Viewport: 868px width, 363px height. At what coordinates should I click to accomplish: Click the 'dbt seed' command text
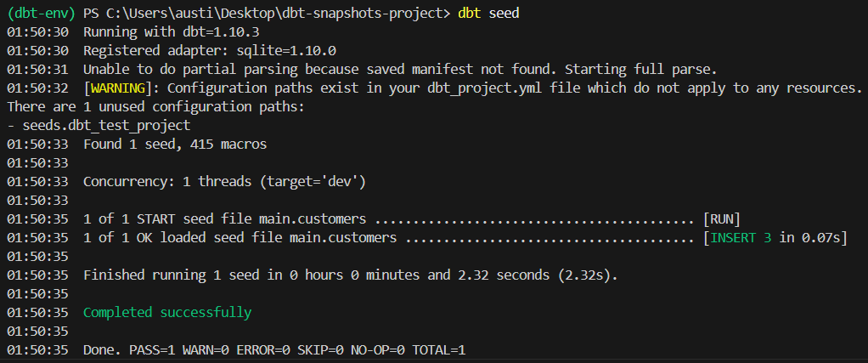488,14
